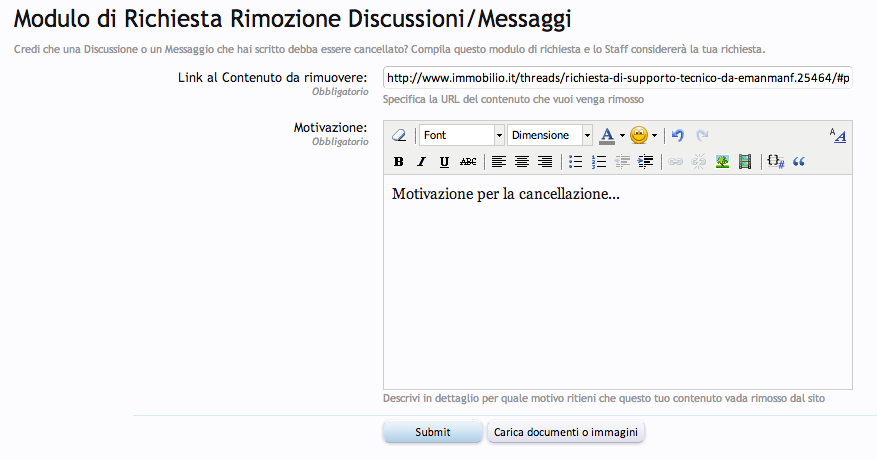Insert a numbered list
Viewport: 877px width, 460px height.
pos(598,162)
